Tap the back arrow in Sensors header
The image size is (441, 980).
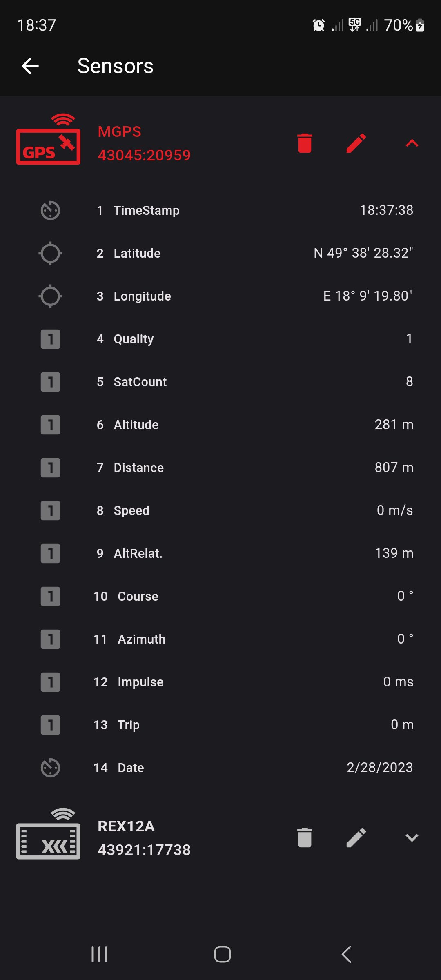pos(30,66)
